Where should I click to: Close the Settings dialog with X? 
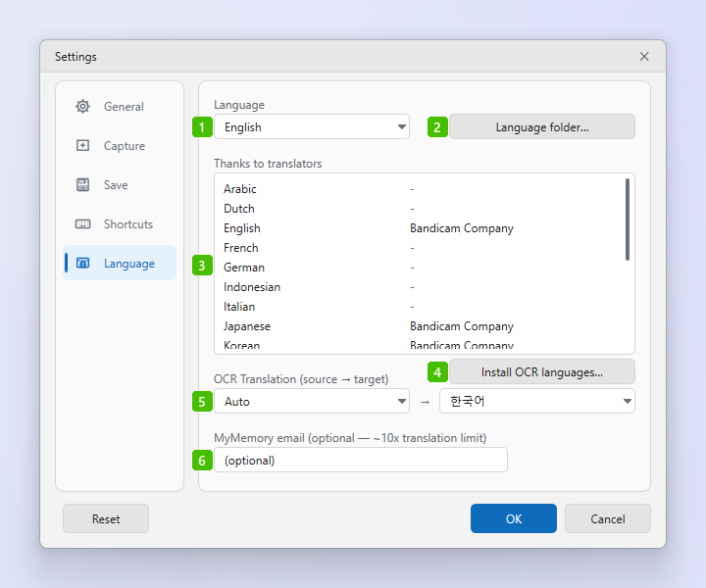[x=644, y=56]
